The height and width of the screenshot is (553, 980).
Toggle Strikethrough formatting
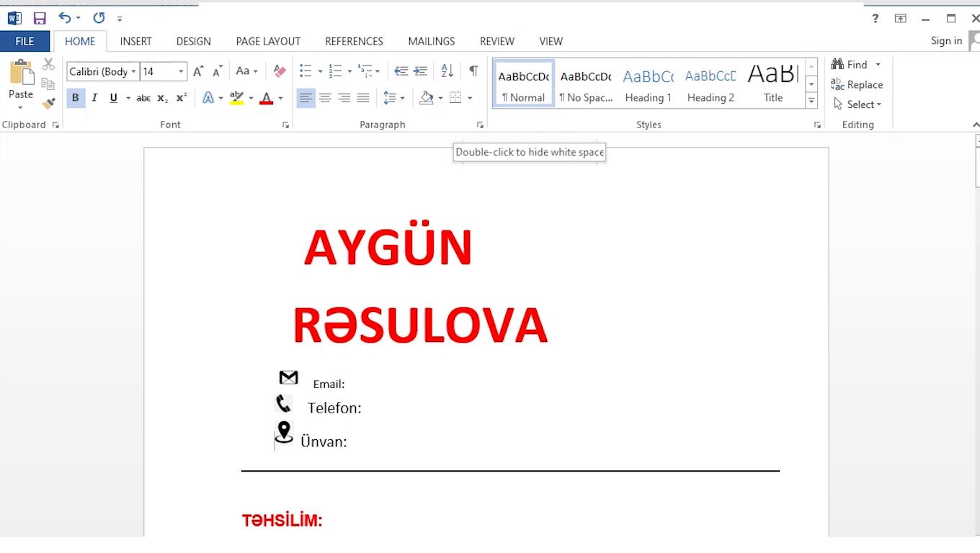143,98
